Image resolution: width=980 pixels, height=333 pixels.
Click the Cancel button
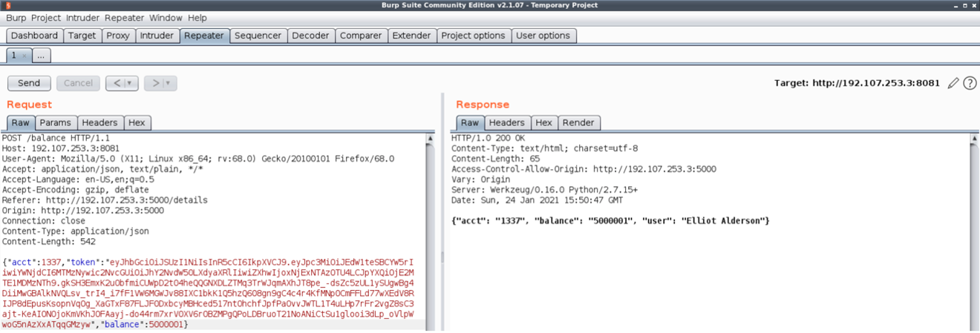coord(78,83)
